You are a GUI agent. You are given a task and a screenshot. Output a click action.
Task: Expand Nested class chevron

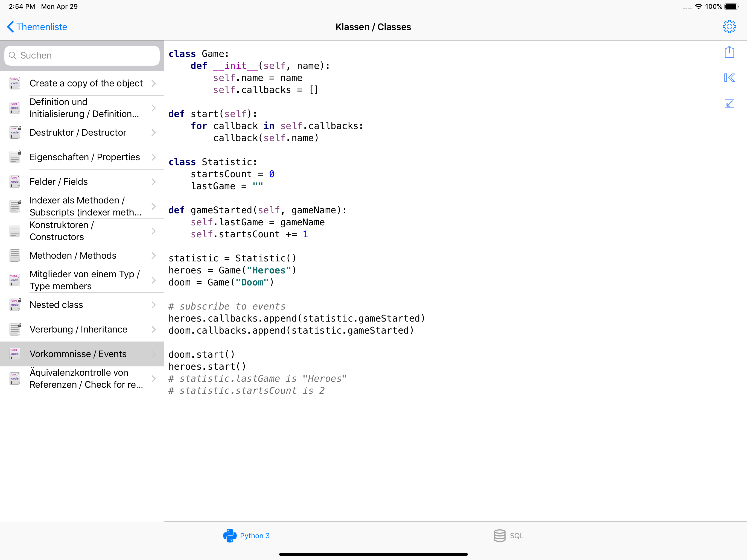[154, 305]
